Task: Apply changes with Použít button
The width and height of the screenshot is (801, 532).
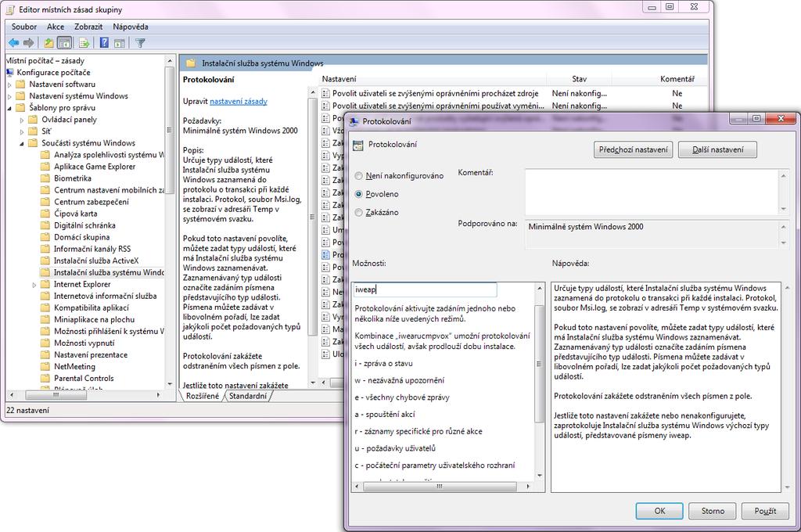Action: [x=765, y=511]
